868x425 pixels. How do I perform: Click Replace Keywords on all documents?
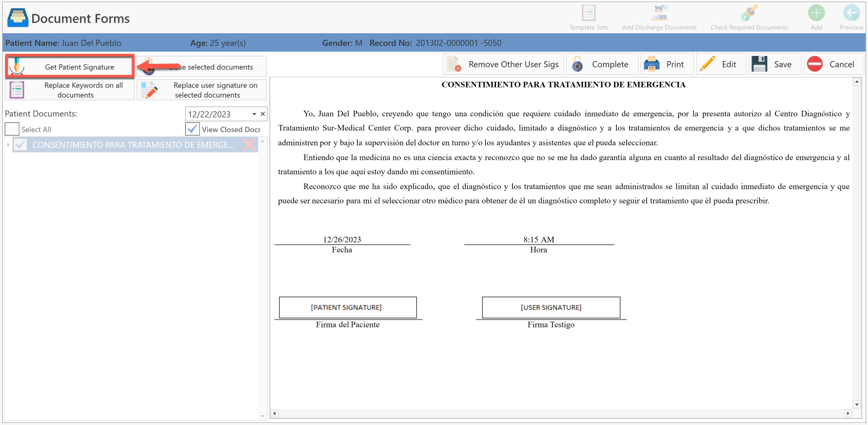pos(70,90)
